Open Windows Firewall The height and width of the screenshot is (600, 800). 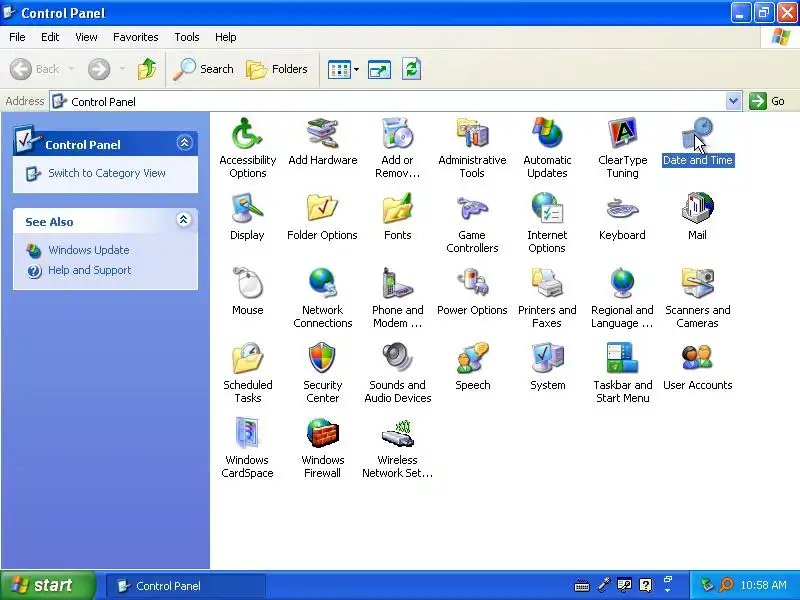[x=322, y=448]
